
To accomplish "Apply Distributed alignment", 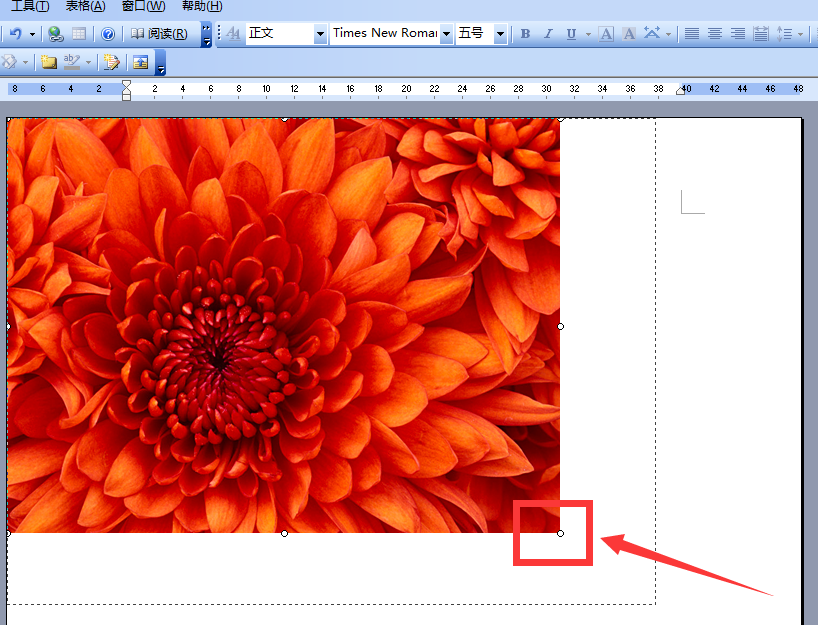I will click(x=761, y=34).
